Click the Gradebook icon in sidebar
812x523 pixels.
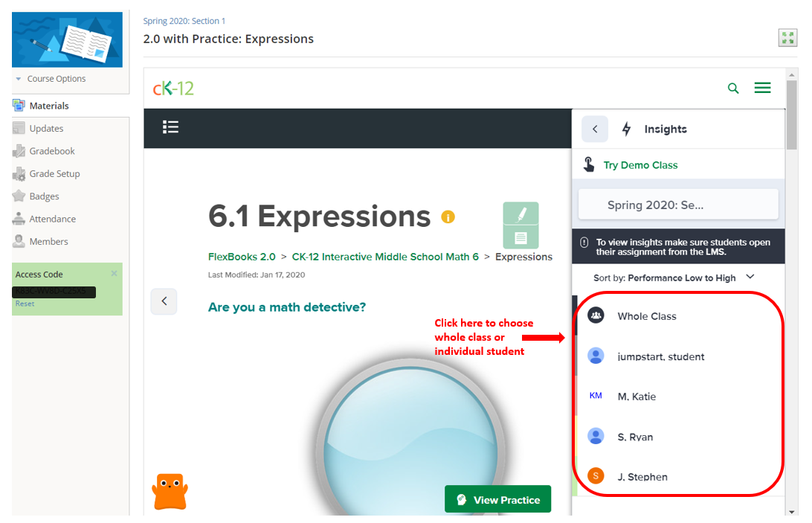19,151
